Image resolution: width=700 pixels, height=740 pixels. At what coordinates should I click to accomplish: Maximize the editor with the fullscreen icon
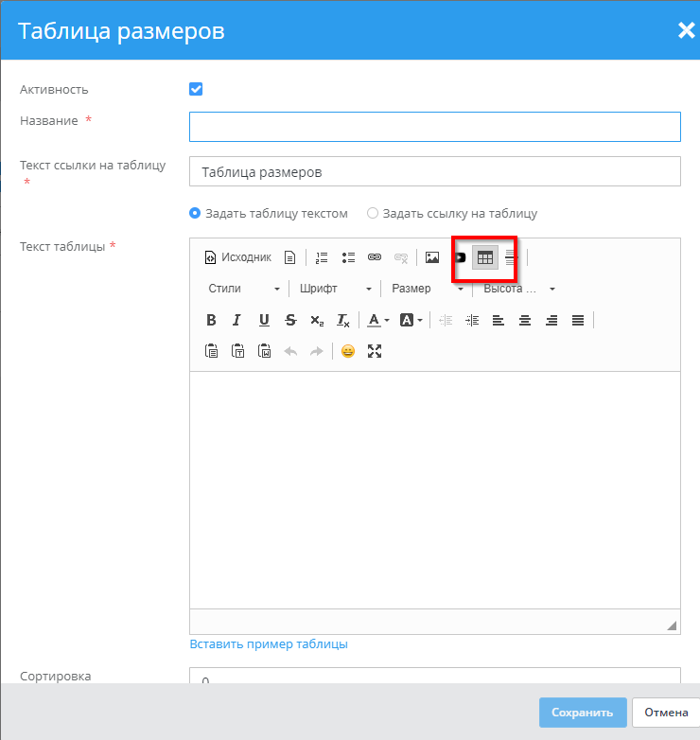tap(375, 351)
